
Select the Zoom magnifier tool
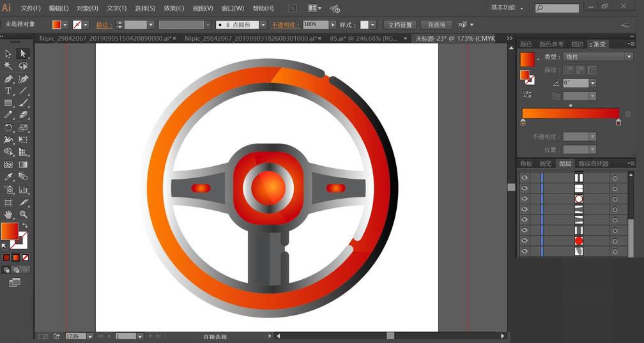(23, 215)
